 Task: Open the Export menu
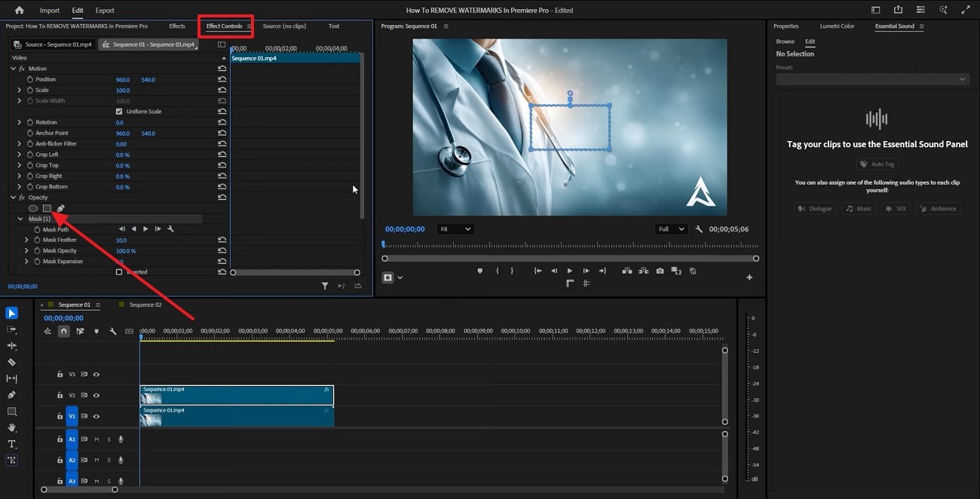[105, 10]
